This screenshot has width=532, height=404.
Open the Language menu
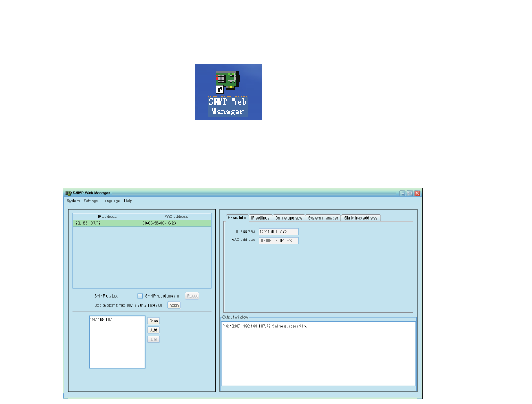(111, 201)
